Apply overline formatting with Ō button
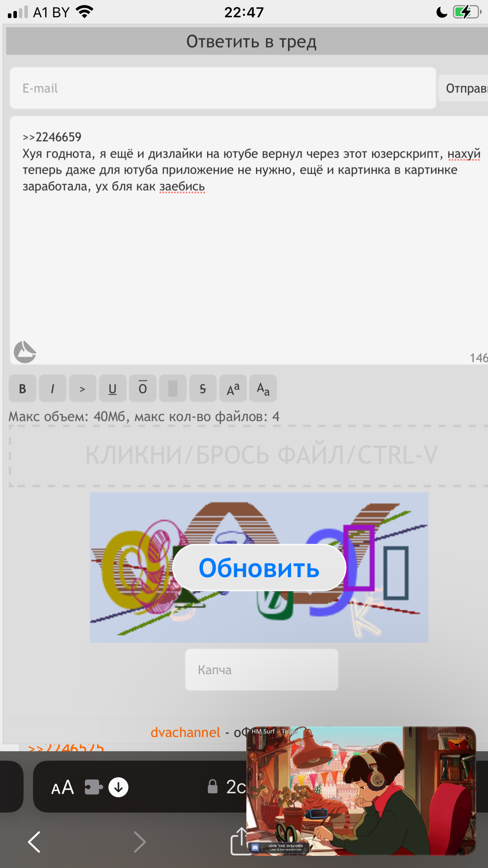 143,388
